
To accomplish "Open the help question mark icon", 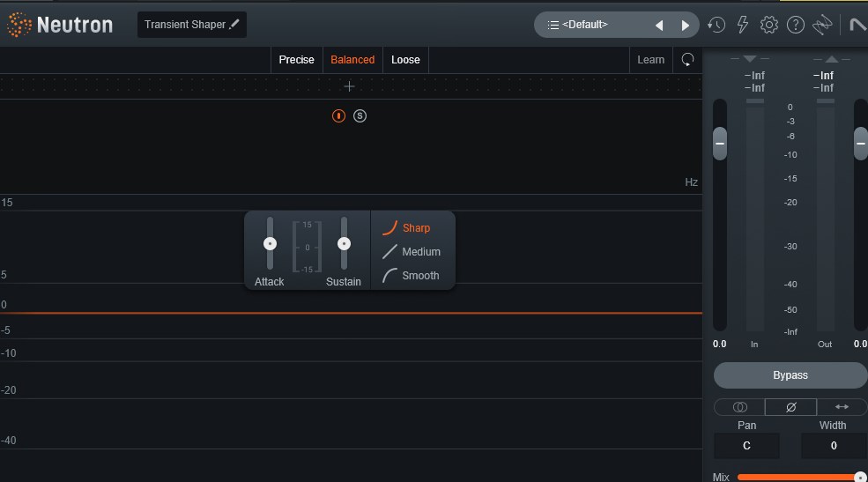I will pos(795,25).
